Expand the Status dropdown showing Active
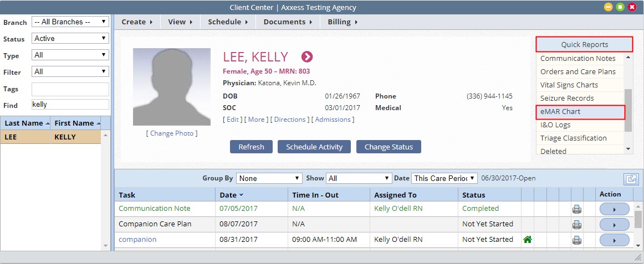 click(70, 39)
